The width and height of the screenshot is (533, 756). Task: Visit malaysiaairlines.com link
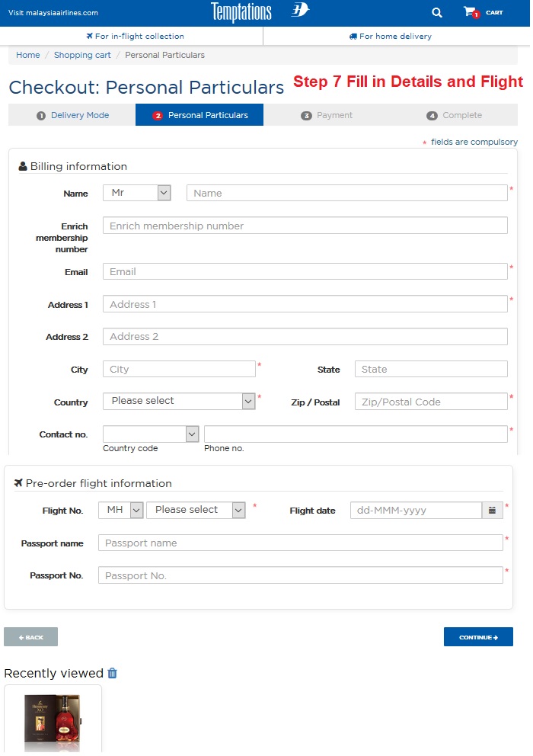(53, 13)
